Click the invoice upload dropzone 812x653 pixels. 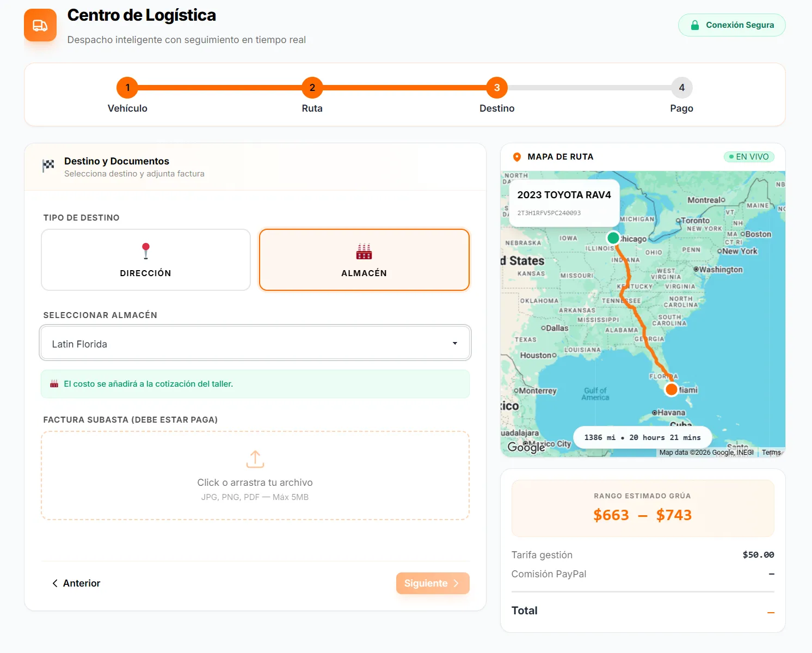(255, 475)
